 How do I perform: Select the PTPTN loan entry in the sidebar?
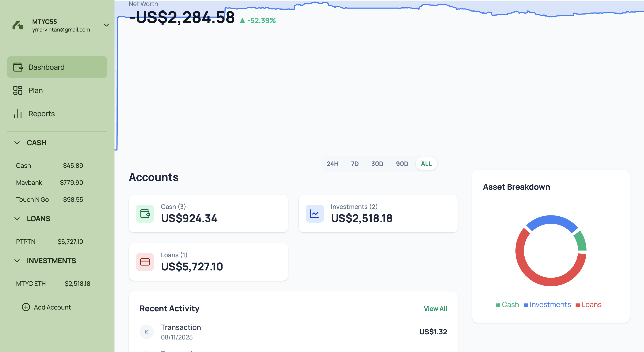pos(25,241)
